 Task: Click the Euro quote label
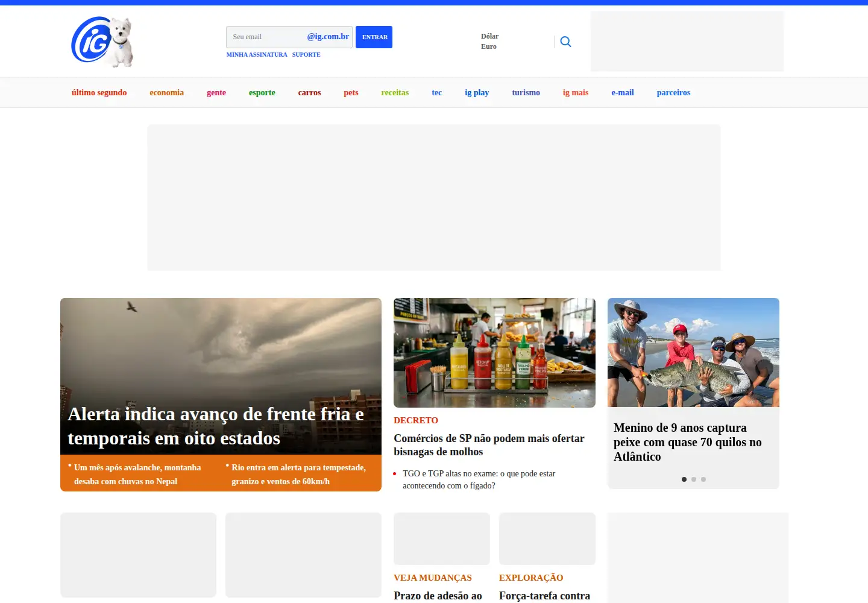coord(489,46)
